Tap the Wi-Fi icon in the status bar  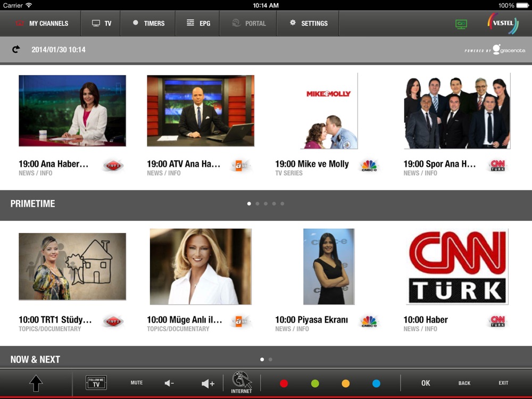coord(29,5)
